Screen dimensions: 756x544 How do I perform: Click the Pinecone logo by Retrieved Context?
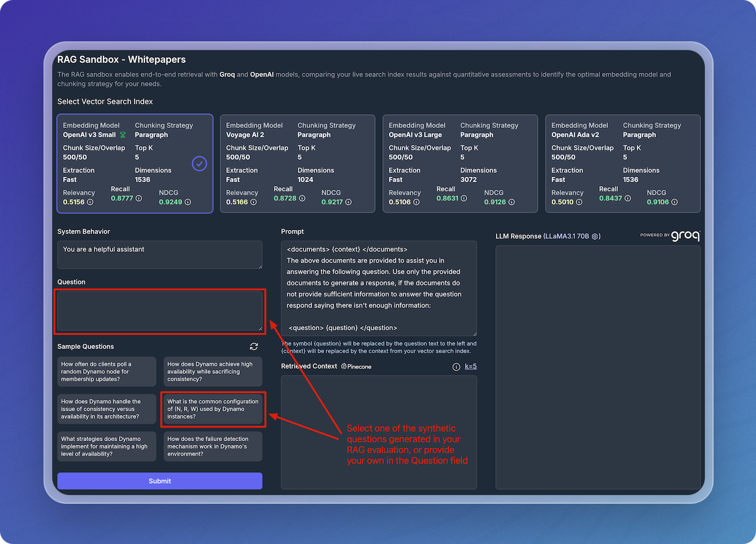(356, 367)
